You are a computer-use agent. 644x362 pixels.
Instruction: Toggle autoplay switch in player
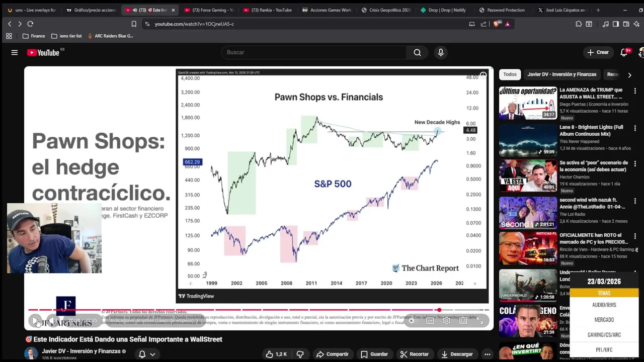(412, 321)
